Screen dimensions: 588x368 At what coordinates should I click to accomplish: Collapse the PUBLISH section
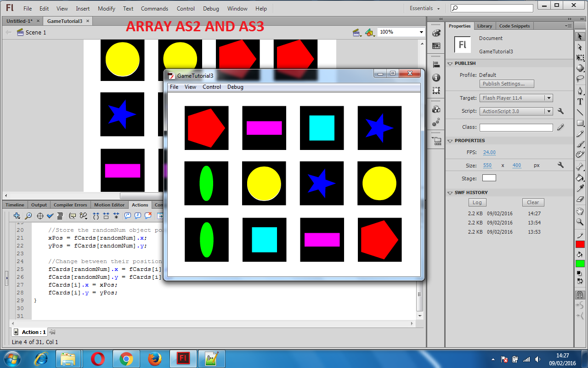[x=450, y=63]
